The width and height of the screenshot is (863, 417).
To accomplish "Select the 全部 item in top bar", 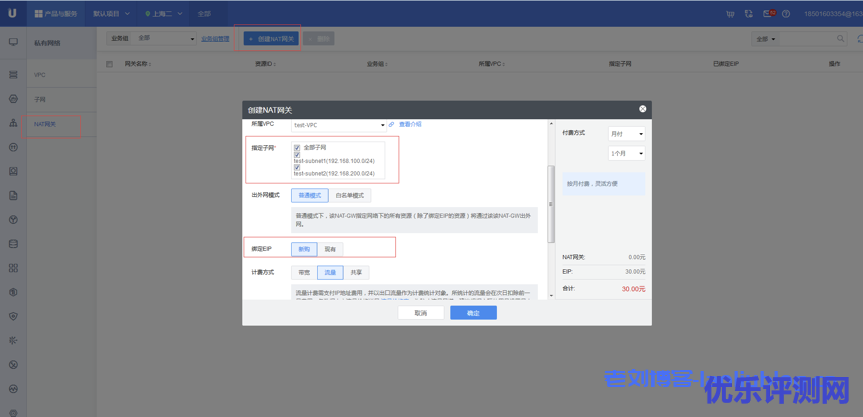I will pos(204,14).
